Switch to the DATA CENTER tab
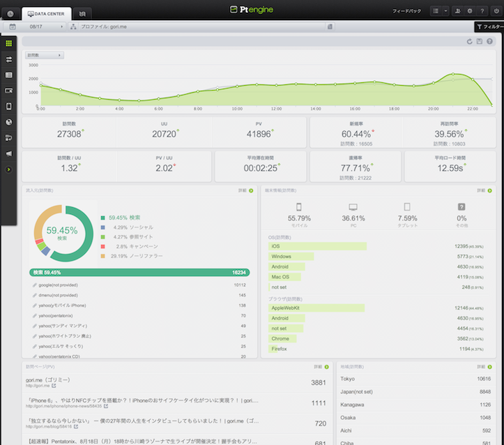The height and width of the screenshot is (445, 504). click(x=47, y=13)
